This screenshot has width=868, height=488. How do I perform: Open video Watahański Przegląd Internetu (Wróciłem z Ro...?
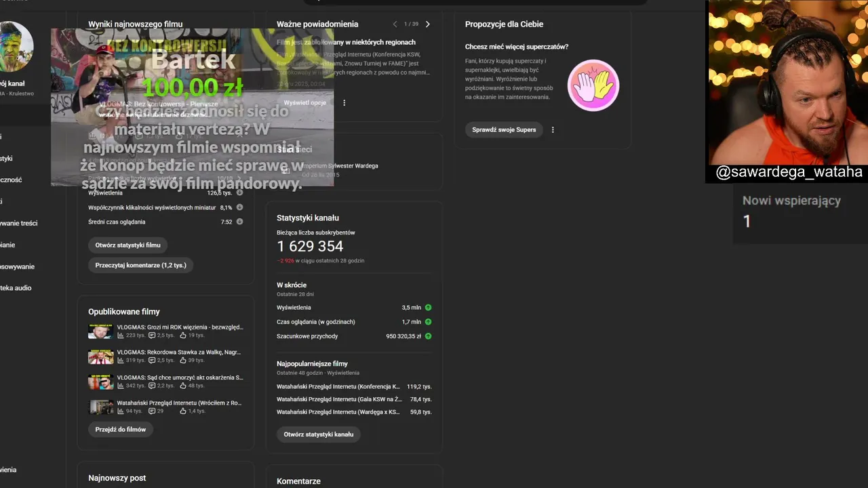pos(179,403)
